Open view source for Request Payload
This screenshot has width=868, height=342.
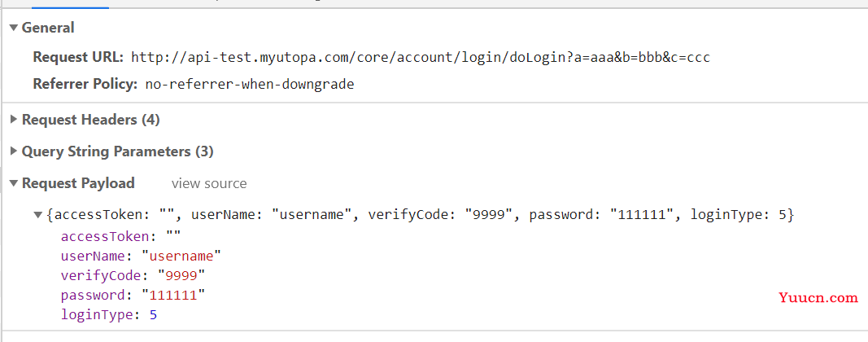pyautogui.click(x=209, y=183)
